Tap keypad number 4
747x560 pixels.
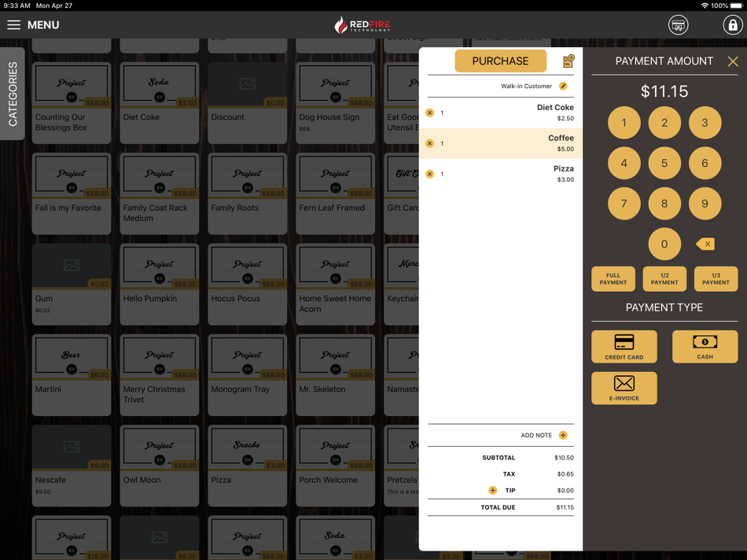click(x=624, y=164)
